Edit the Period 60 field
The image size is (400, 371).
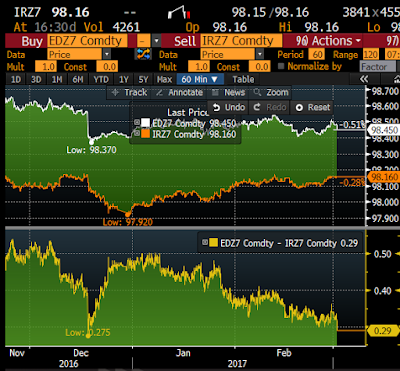[317, 54]
